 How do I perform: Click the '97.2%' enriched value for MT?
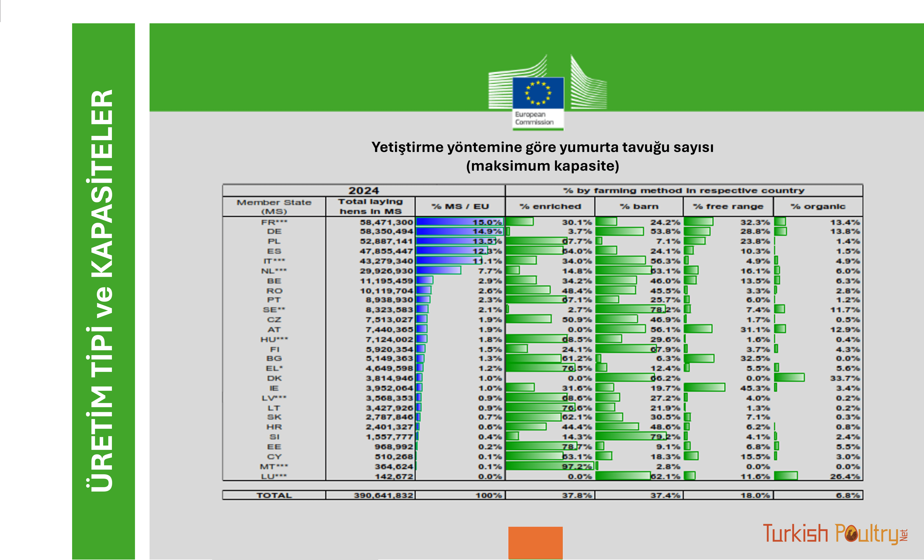pyautogui.click(x=577, y=467)
